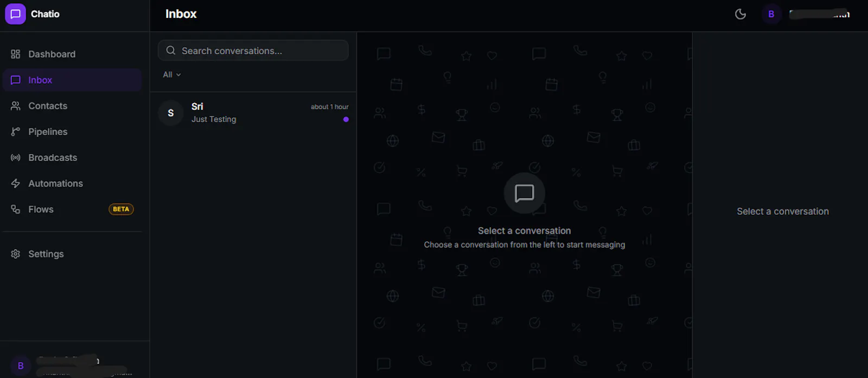Open Broadcasts in the sidebar
This screenshot has width=868, height=378.
point(72,158)
